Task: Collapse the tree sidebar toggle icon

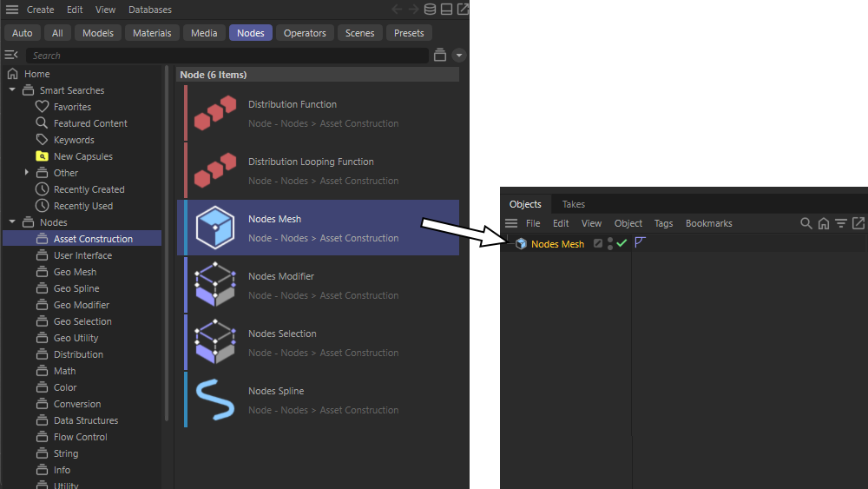Action: click(x=11, y=55)
